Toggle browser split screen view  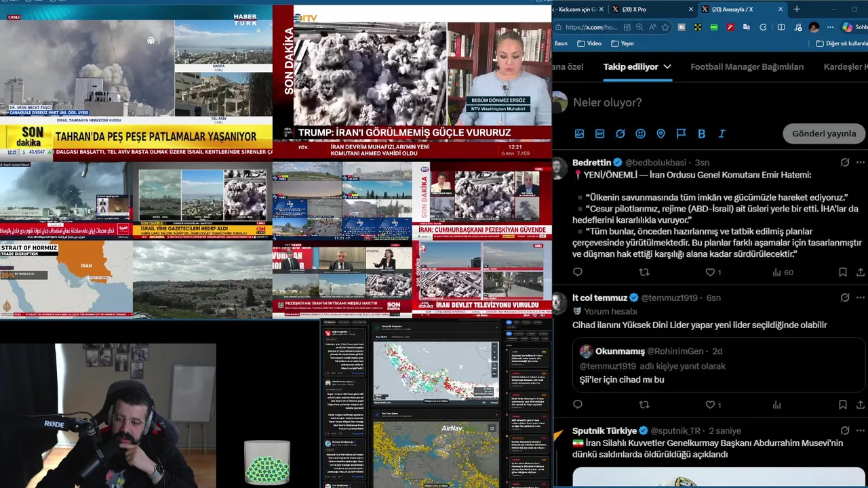[781, 27]
